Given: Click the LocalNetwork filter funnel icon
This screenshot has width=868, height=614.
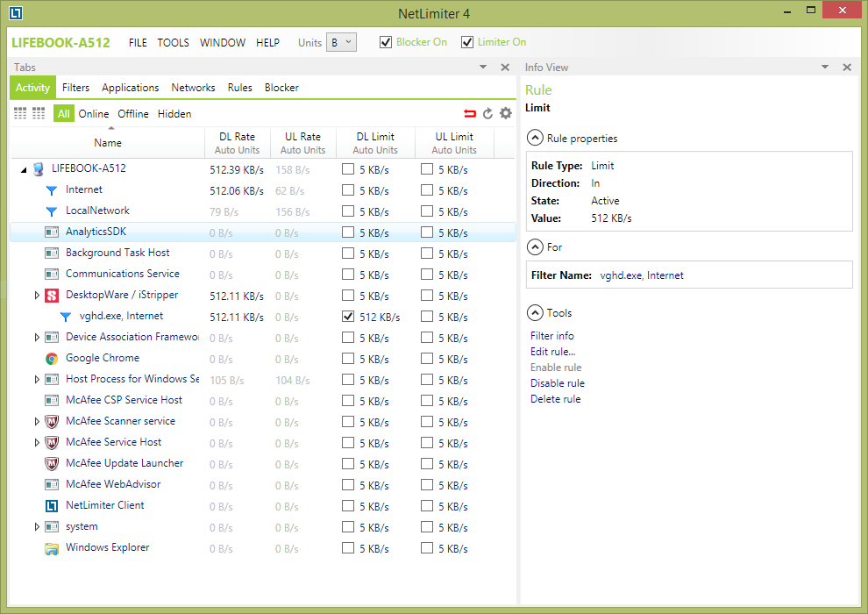Looking at the screenshot, I should pyautogui.click(x=52, y=211).
